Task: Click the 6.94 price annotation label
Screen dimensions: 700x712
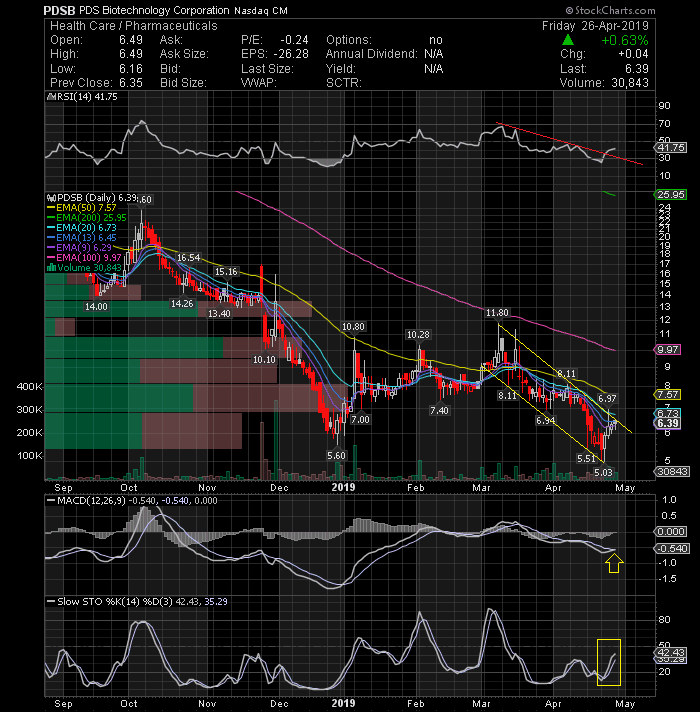Action: tap(545, 420)
